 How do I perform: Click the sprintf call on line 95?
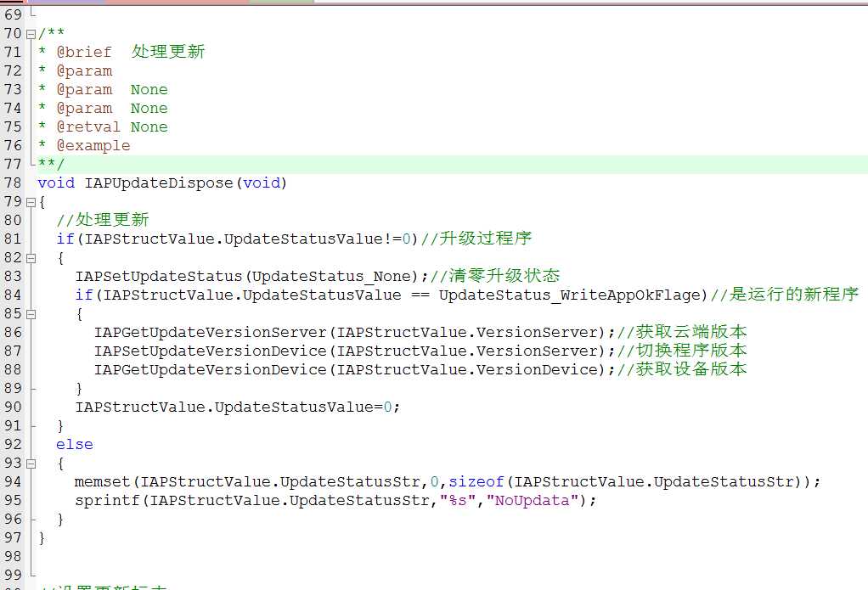point(107,501)
